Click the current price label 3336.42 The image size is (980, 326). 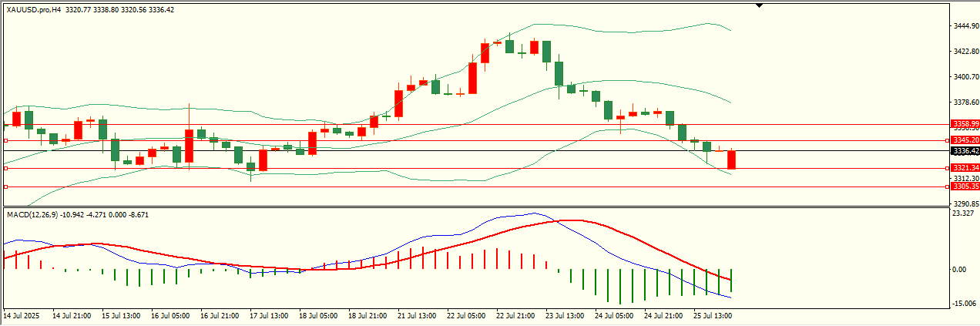[x=965, y=151]
